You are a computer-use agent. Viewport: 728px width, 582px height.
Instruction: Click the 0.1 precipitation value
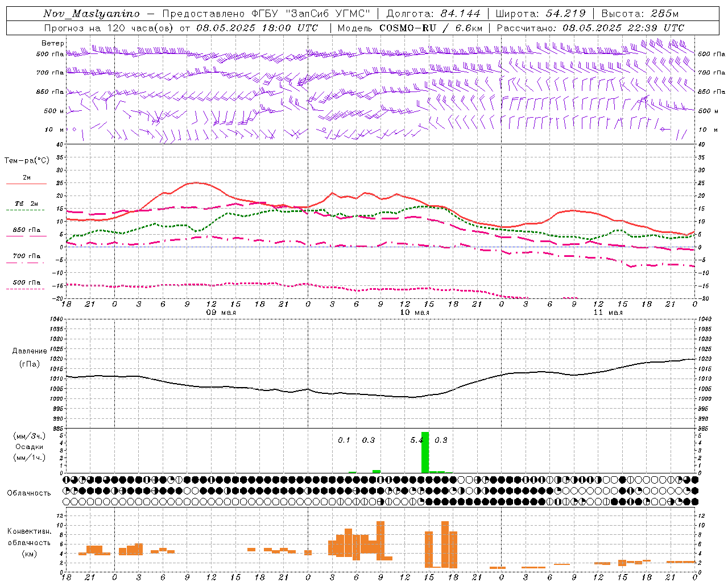(344, 440)
